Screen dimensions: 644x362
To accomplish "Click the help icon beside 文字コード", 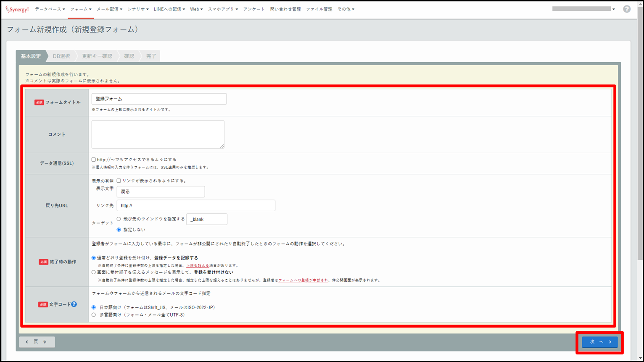I will (x=74, y=304).
